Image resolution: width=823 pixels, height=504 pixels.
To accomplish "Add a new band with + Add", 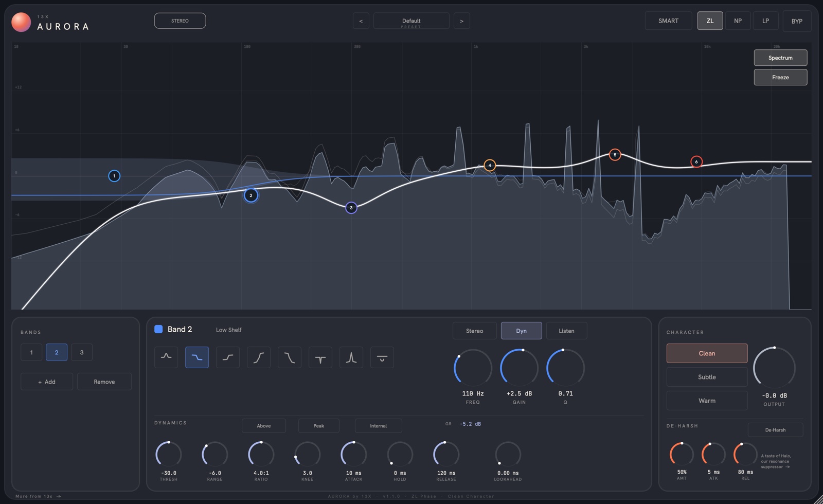I will (x=47, y=382).
